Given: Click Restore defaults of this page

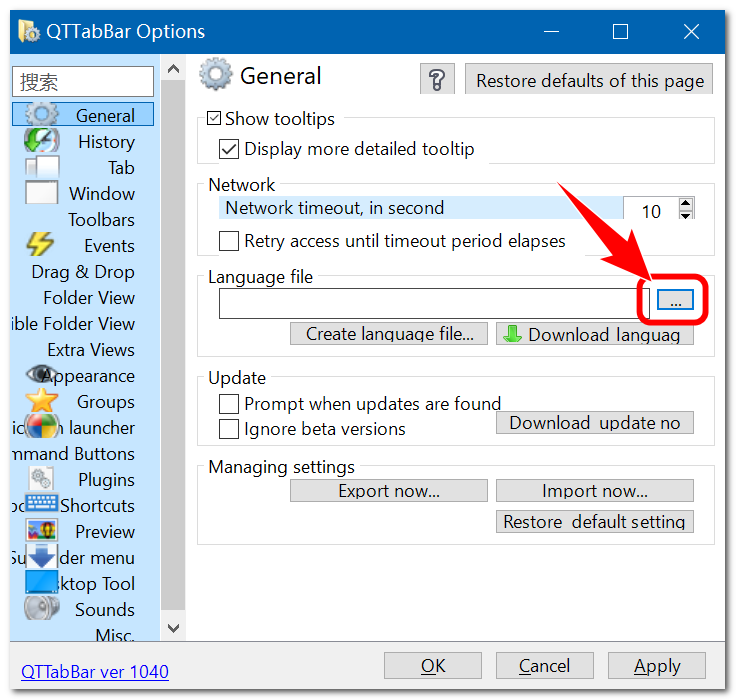Looking at the screenshot, I should (589, 80).
